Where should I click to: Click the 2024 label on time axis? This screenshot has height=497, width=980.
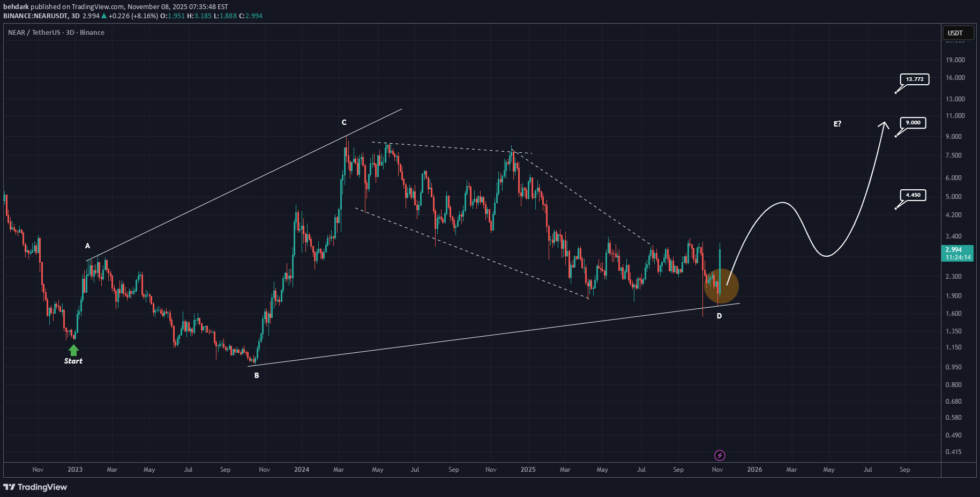[302, 470]
